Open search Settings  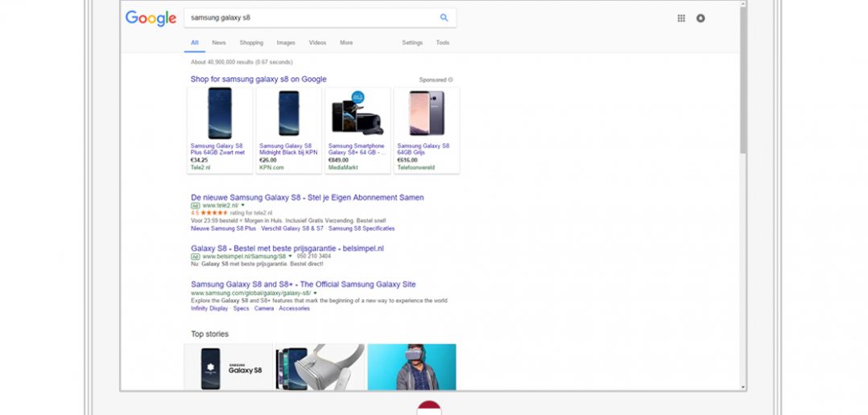412,43
